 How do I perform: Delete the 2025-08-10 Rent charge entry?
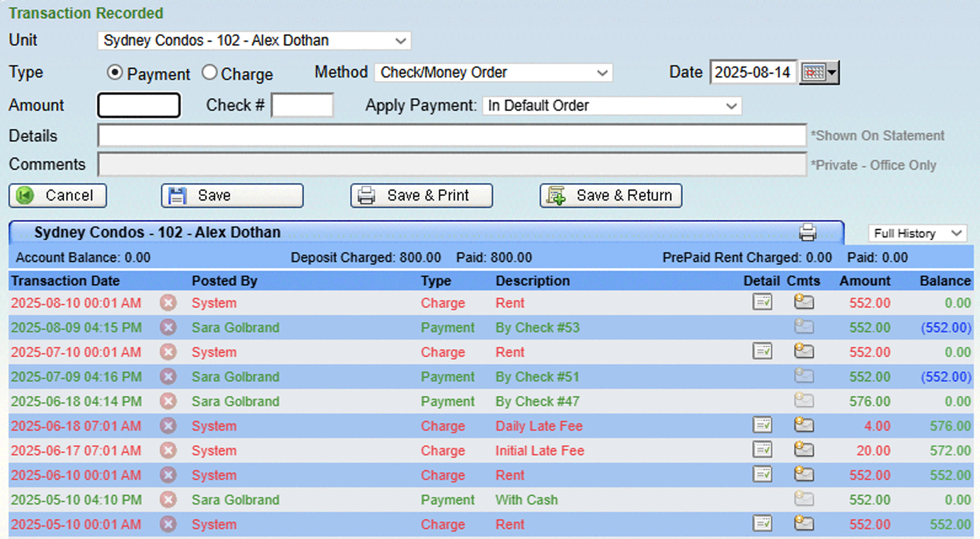coord(168,302)
